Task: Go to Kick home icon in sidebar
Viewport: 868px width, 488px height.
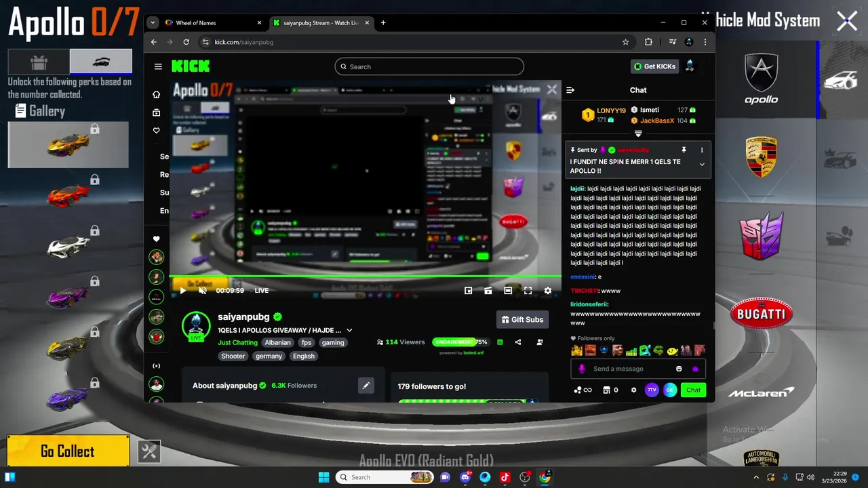Action: click(157, 94)
